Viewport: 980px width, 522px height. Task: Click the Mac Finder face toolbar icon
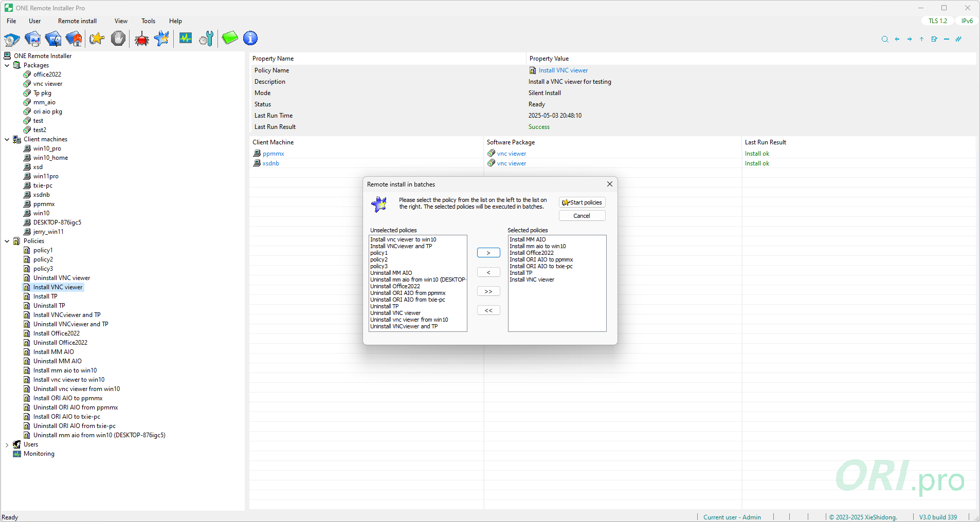click(53, 39)
